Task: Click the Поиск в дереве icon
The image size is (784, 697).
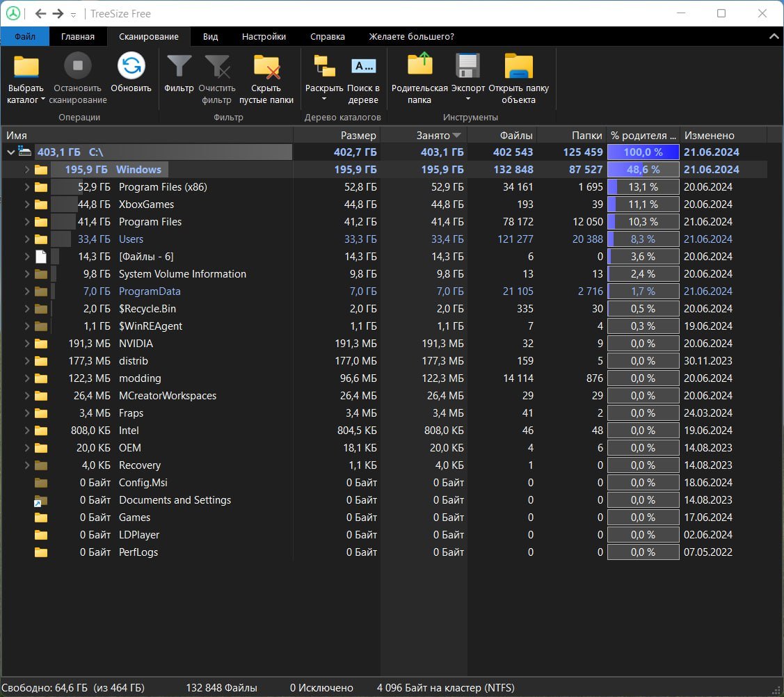Action: [x=364, y=66]
